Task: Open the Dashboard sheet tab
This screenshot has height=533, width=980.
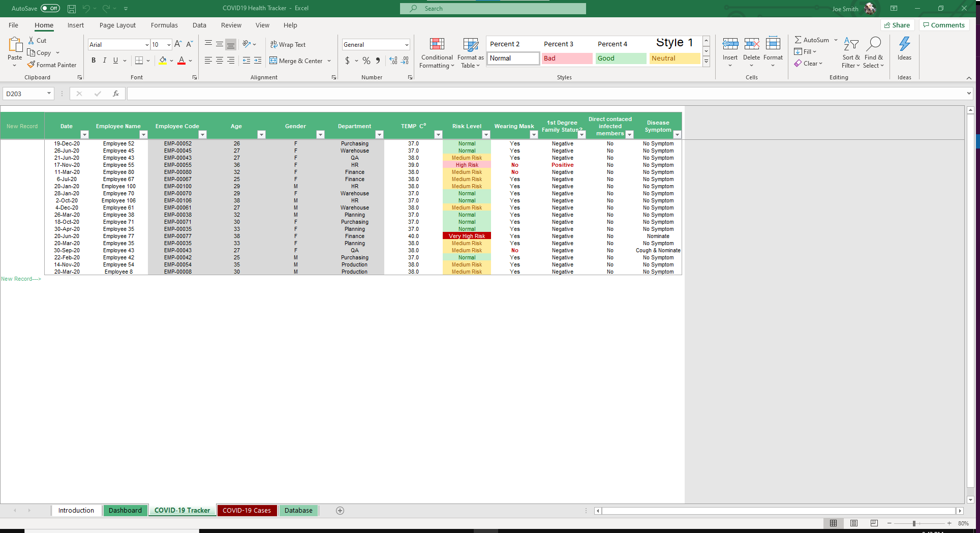Action: click(125, 510)
